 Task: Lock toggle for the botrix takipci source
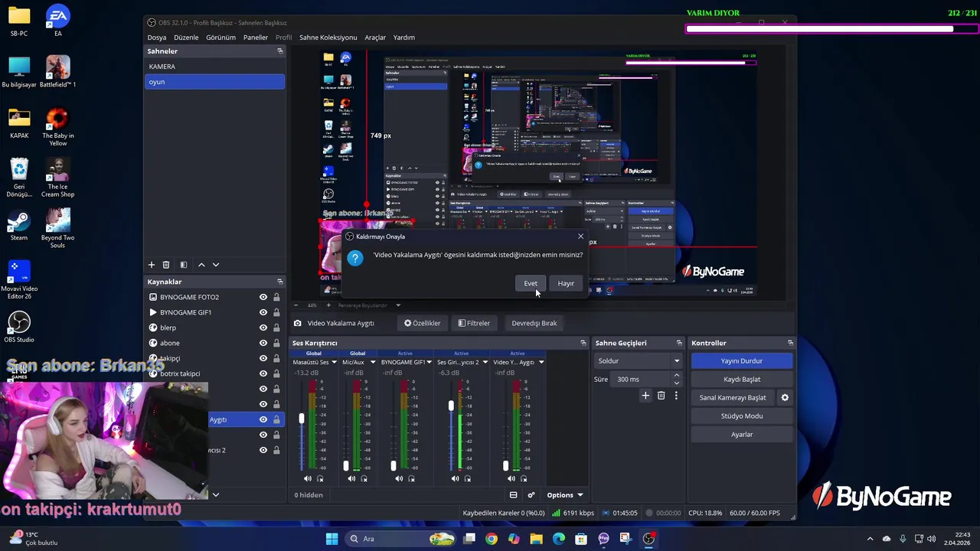point(276,373)
